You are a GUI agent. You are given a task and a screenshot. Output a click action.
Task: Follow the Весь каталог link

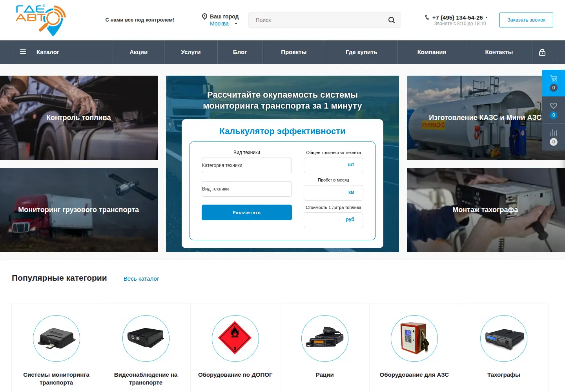tap(141, 279)
